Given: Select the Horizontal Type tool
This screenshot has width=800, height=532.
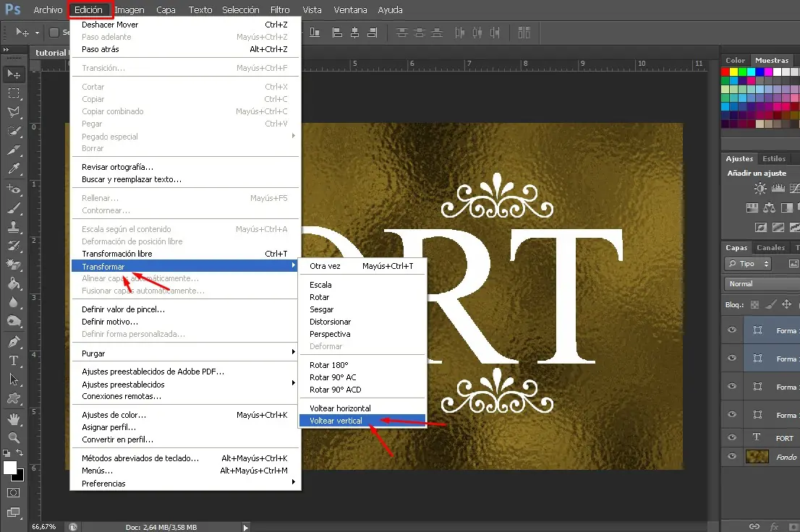Looking at the screenshot, I should [14, 361].
